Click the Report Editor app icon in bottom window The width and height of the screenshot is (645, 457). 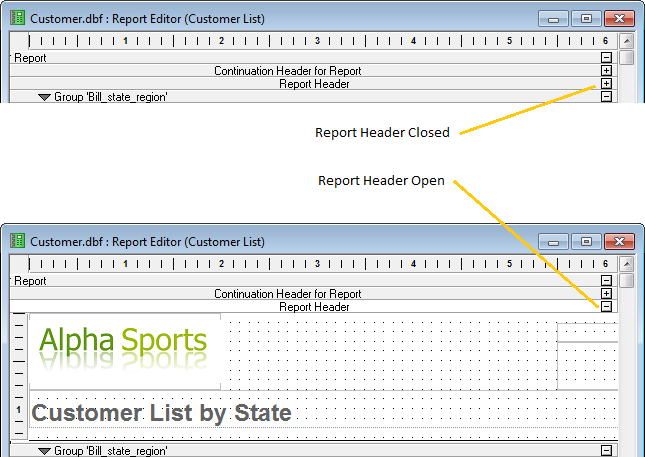[x=18, y=241]
